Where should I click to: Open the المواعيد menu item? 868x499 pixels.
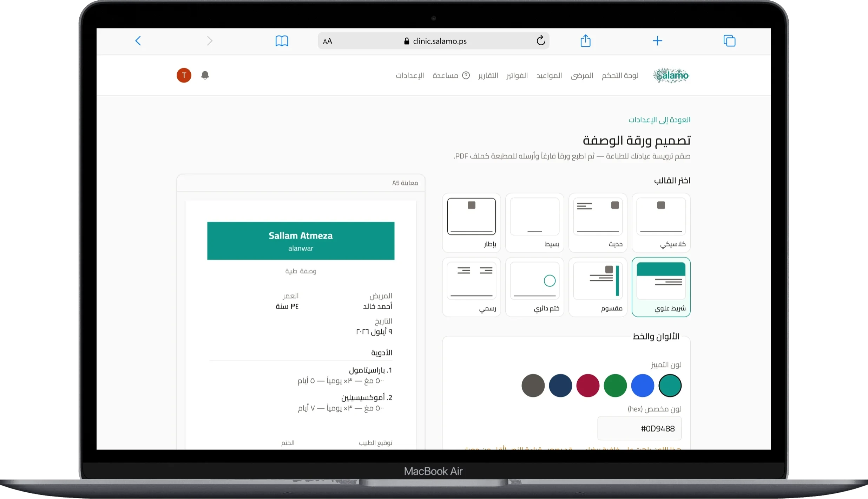[x=549, y=75]
